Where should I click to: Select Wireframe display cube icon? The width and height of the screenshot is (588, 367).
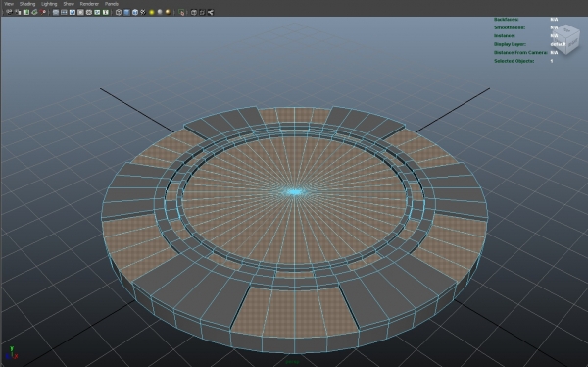tap(119, 12)
